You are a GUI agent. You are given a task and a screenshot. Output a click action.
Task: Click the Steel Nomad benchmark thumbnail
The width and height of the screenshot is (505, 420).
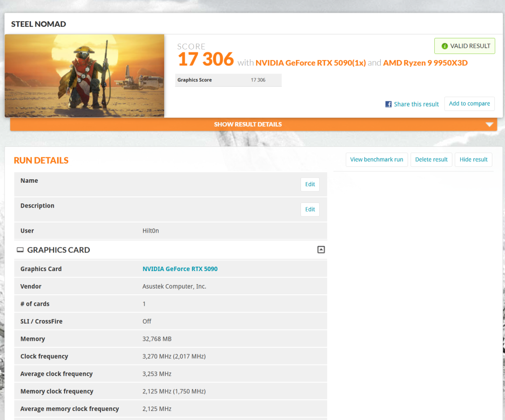84,76
